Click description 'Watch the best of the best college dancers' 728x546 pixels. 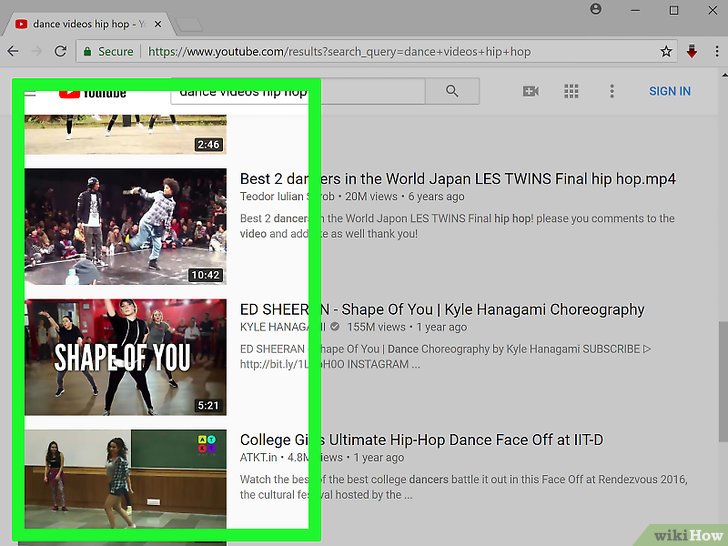click(x=463, y=487)
